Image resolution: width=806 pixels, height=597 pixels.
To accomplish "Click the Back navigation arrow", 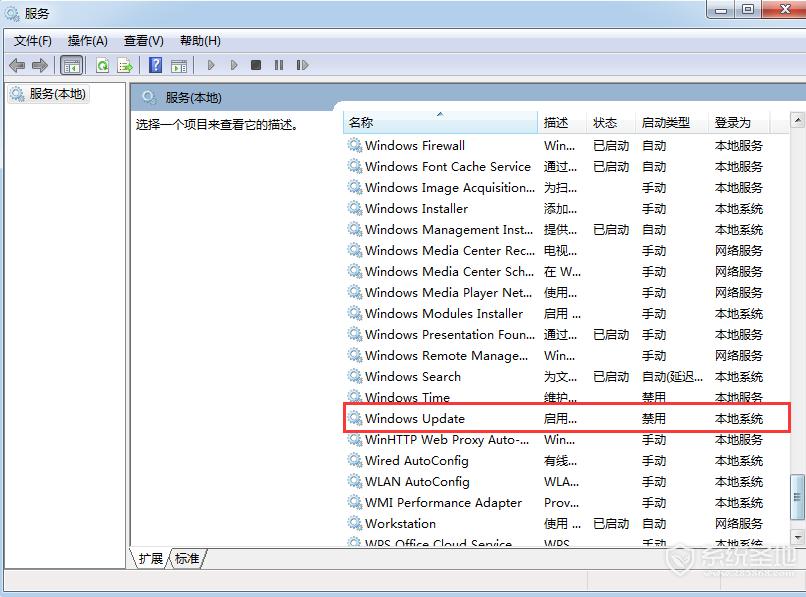I will pos(17,65).
